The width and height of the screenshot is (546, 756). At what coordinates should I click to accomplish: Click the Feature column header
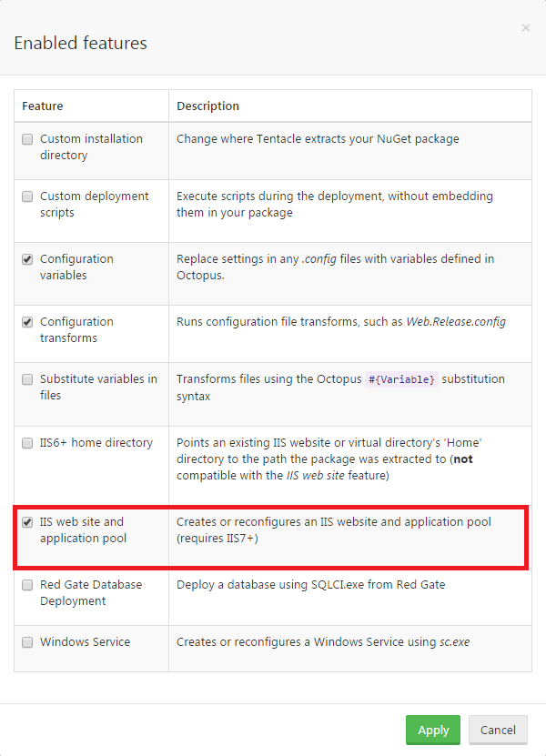(x=43, y=106)
